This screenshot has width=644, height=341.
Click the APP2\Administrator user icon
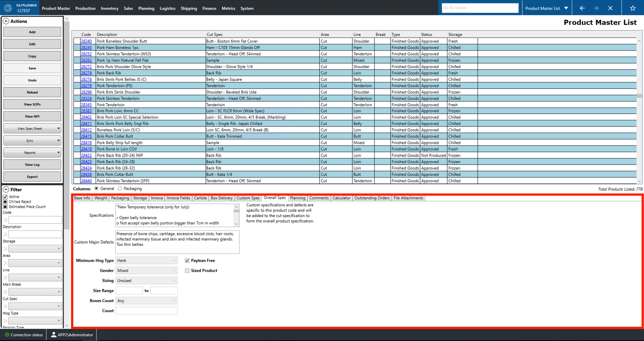coord(54,334)
